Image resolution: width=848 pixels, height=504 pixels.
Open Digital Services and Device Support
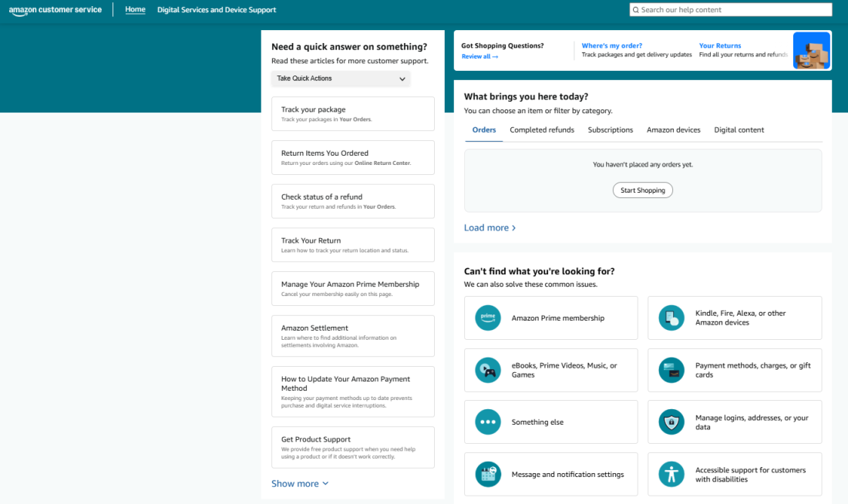(x=217, y=10)
